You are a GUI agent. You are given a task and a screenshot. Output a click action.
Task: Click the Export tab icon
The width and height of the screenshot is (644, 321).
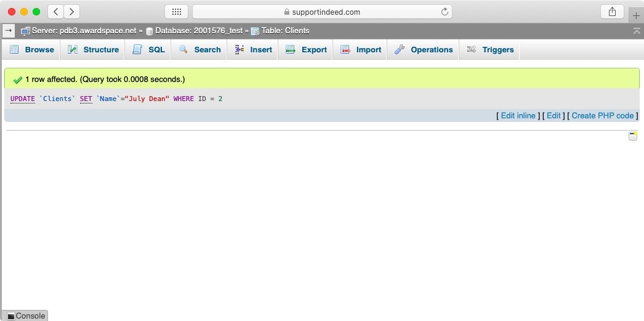pos(291,50)
